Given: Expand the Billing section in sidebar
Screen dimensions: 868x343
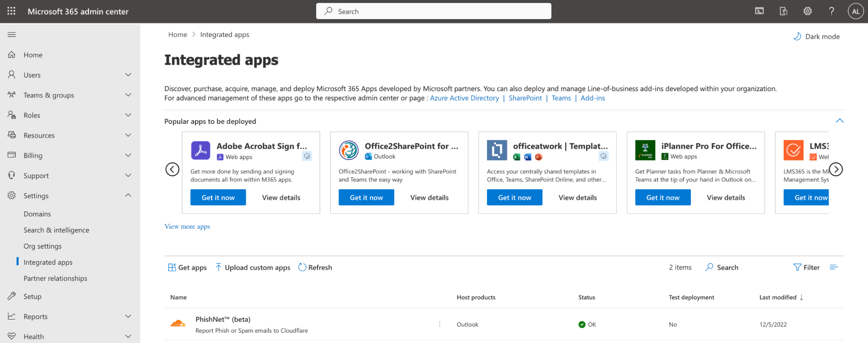Looking at the screenshot, I should tap(128, 155).
